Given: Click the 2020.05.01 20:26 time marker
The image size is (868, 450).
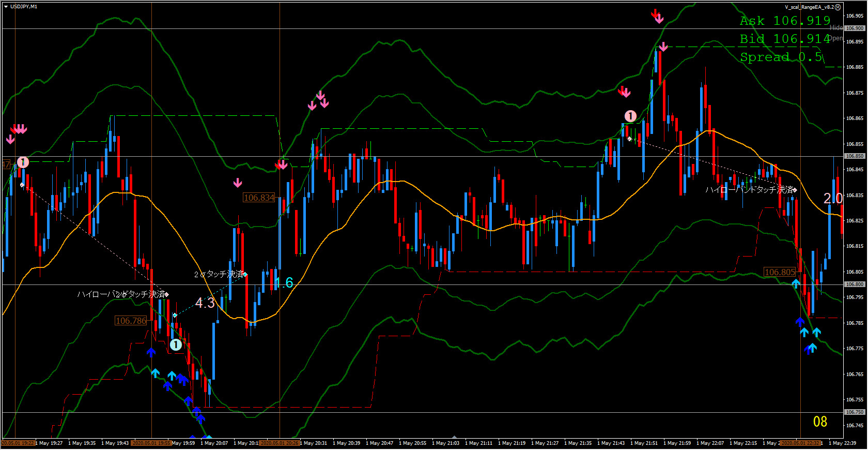Looking at the screenshot, I should point(280,443).
